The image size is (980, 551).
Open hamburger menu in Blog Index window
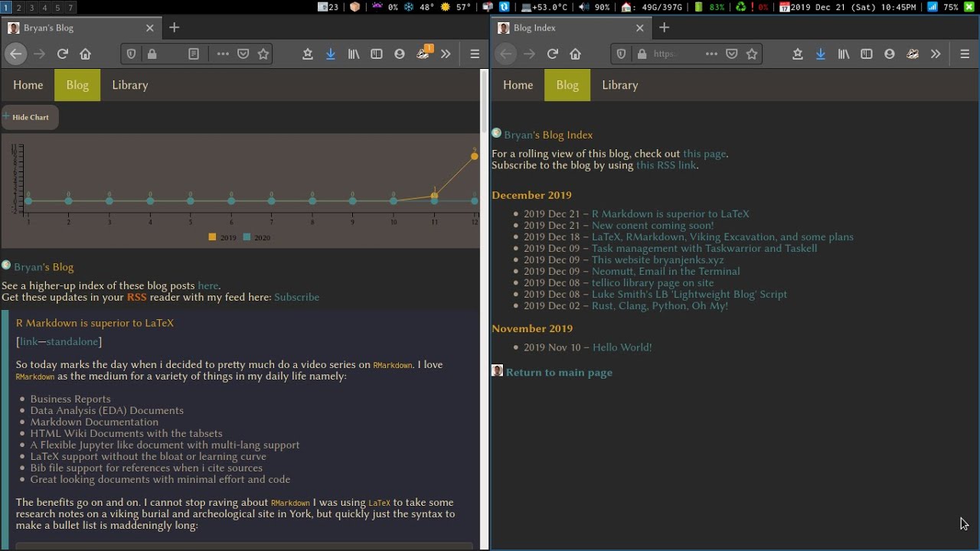point(965,54)
